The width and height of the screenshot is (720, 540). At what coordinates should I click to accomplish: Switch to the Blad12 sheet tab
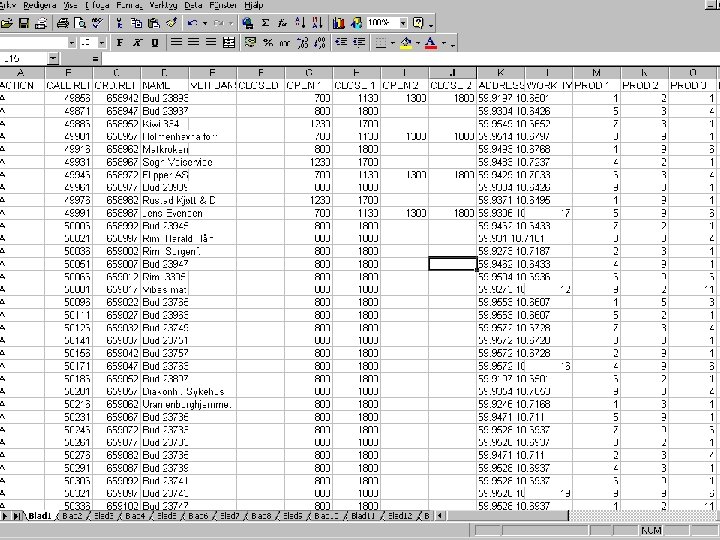400,516
